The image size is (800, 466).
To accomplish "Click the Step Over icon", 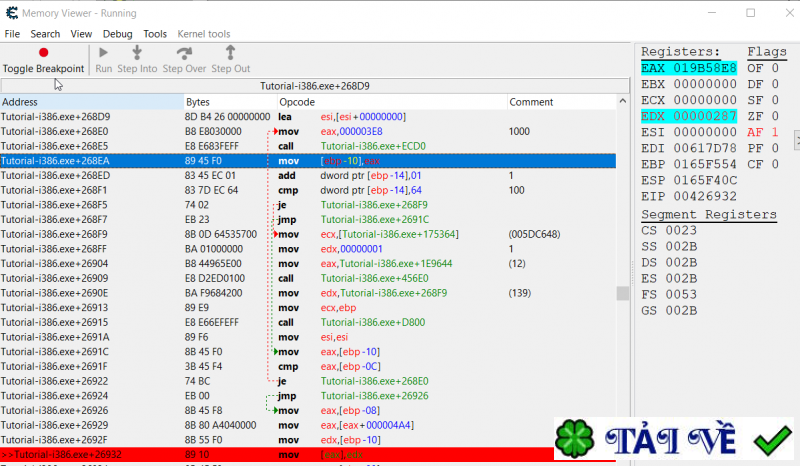I will point(184,53).
